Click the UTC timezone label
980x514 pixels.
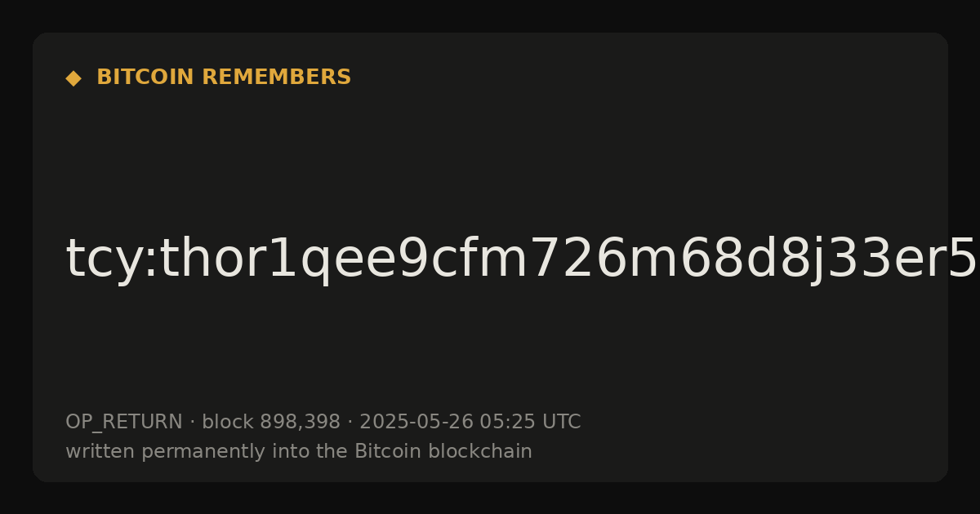click(x=561, y=423)
